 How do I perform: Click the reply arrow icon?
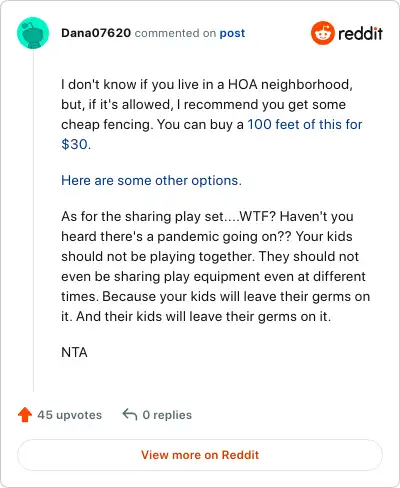click(130, 415)
